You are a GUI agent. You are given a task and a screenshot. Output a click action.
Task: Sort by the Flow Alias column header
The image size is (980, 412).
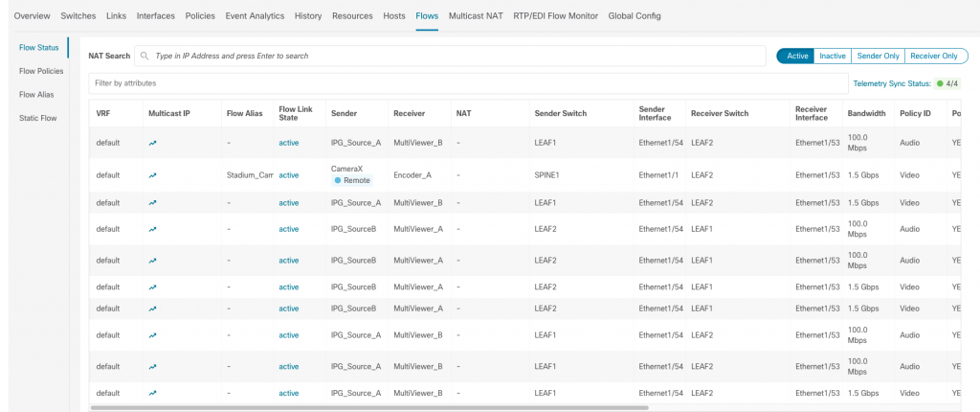click(x=244, y=113)
